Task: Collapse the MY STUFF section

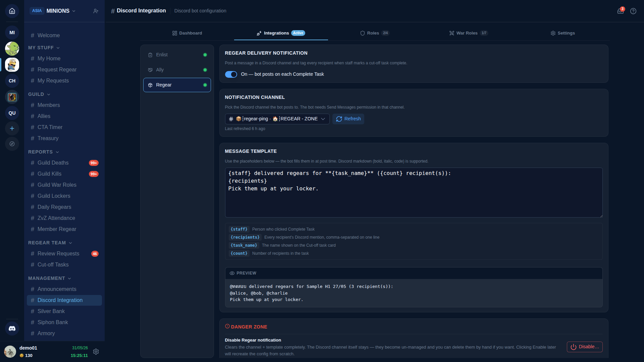Action: [x=44, y=48]
